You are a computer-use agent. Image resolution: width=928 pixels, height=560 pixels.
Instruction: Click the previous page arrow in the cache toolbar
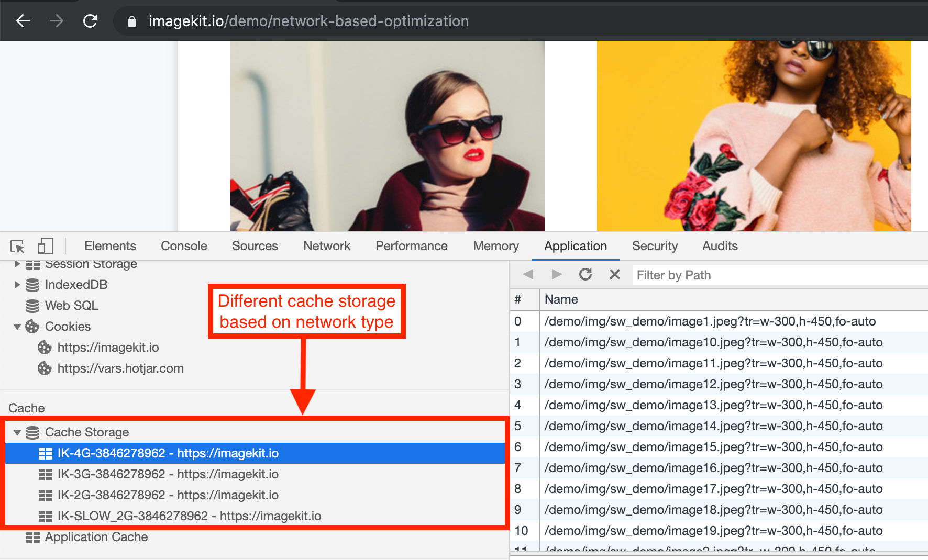(x=528, y=274)
